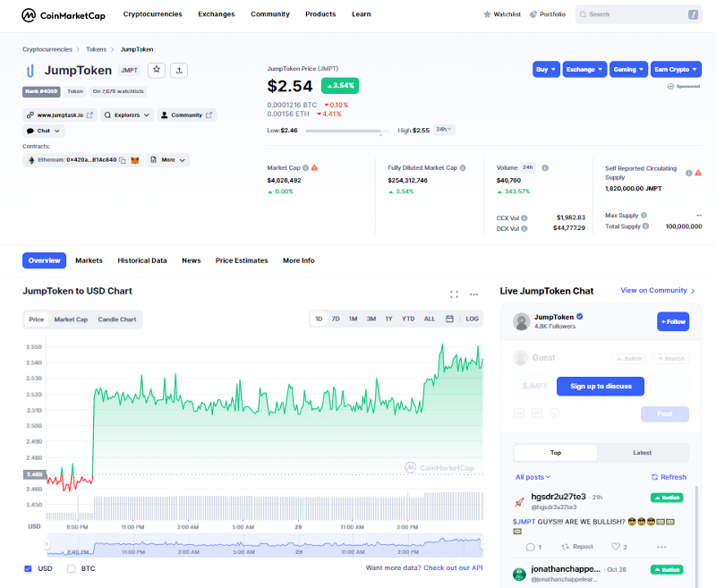Visit www.jumptask.io website link
716x588 pixels.
pyautogui.click(x=60, y=115)
